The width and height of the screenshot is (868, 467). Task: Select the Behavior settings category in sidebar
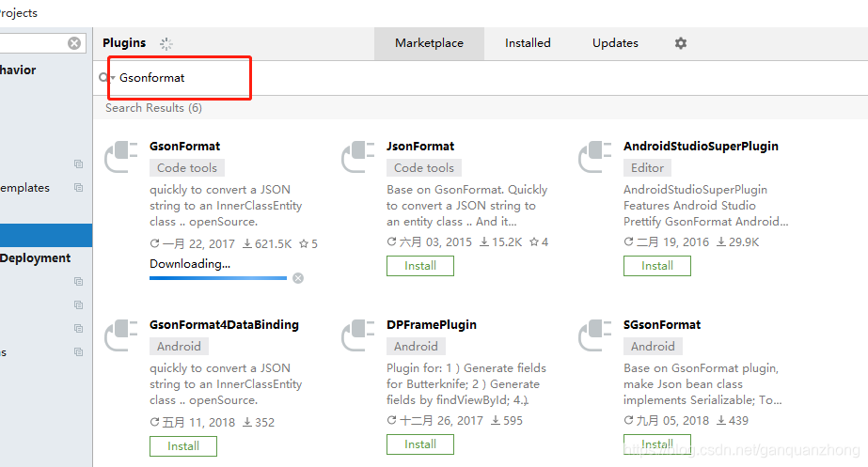point(18,70)
